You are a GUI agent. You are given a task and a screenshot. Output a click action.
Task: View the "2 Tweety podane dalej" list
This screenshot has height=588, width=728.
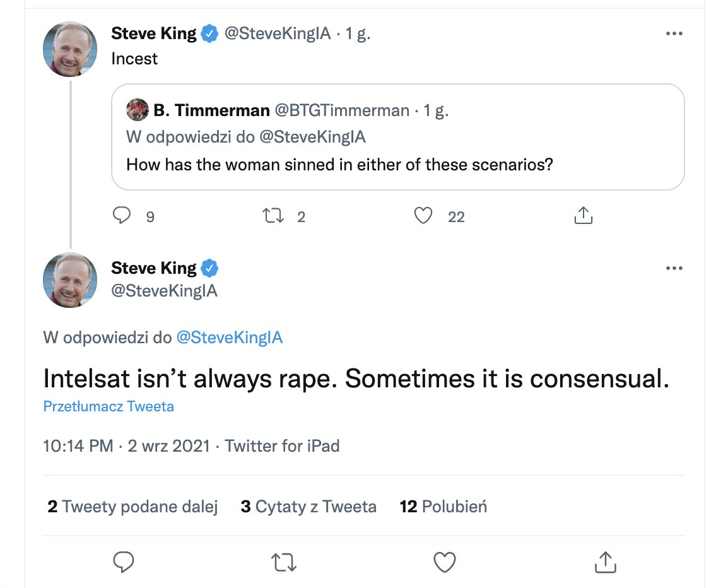[x=132, y=506]
